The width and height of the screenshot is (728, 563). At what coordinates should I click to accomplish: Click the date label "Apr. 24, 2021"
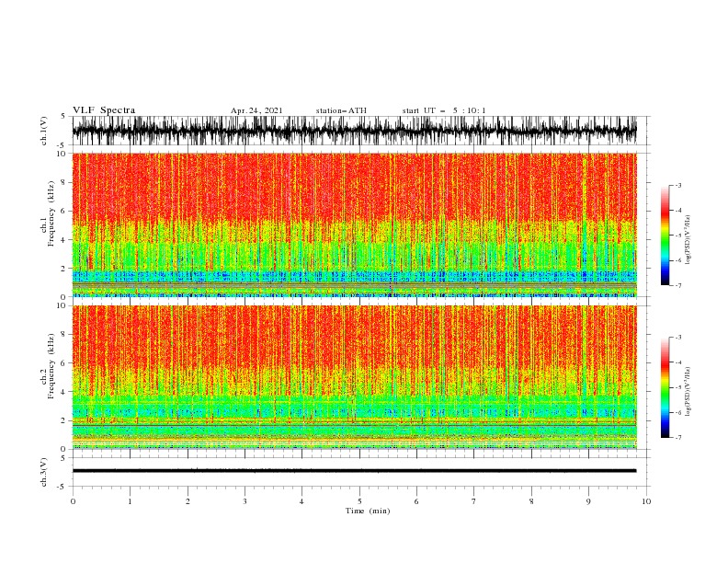point(256,110)
